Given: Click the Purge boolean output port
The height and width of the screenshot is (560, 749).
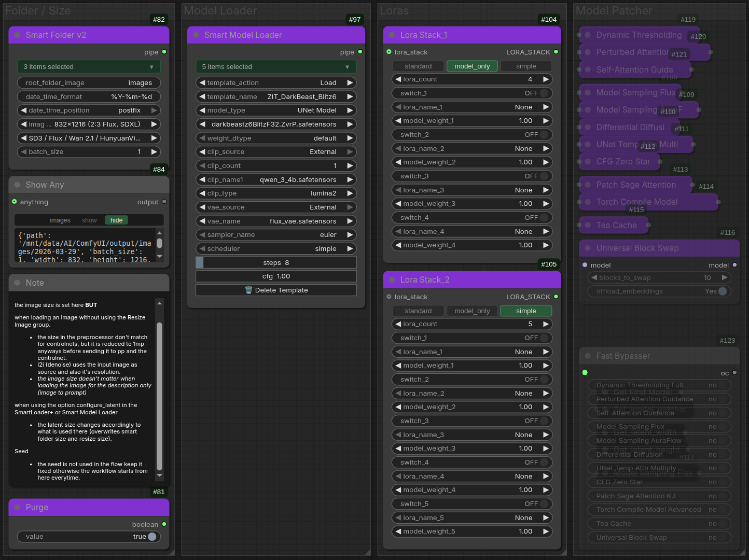Looking at the screenshot, I should point(164,524).
